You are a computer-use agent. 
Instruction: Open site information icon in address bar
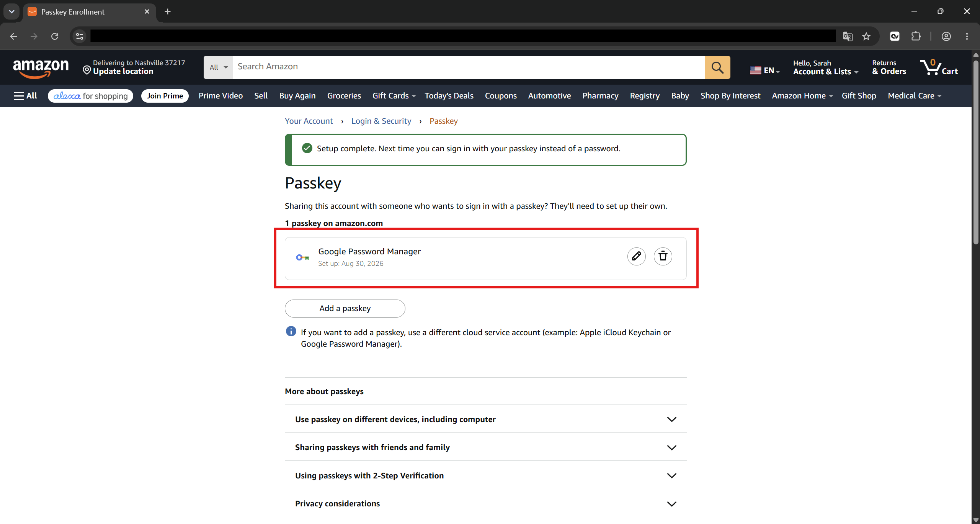click(x=80, y=36)
